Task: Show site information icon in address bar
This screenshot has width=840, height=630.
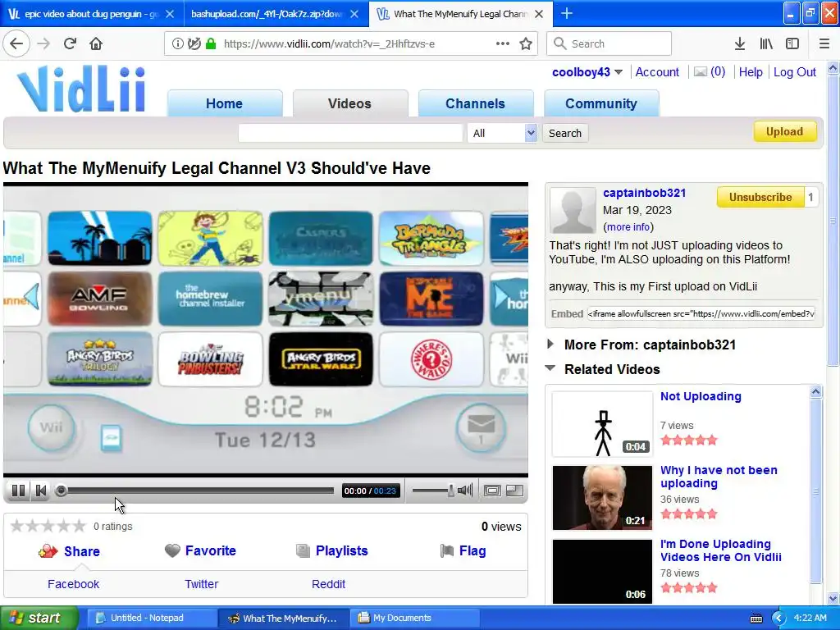Action: pos(177,43)
